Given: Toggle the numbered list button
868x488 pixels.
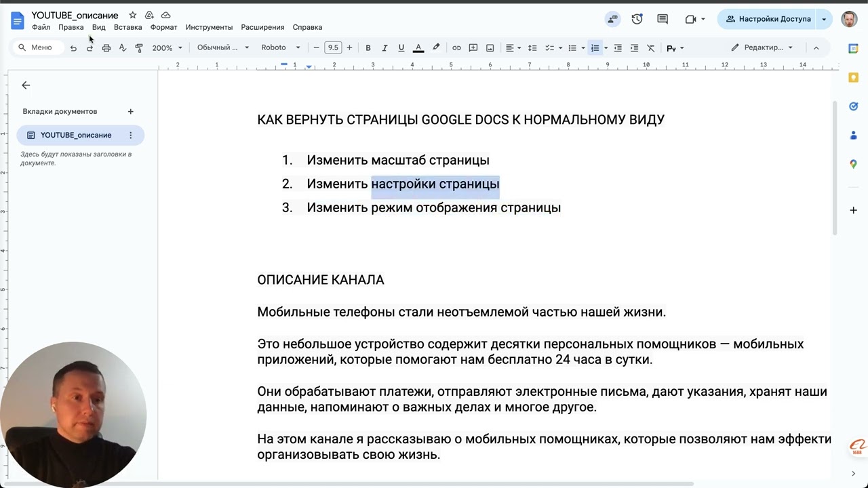Looking at the screenshot, I should point(595,48).
